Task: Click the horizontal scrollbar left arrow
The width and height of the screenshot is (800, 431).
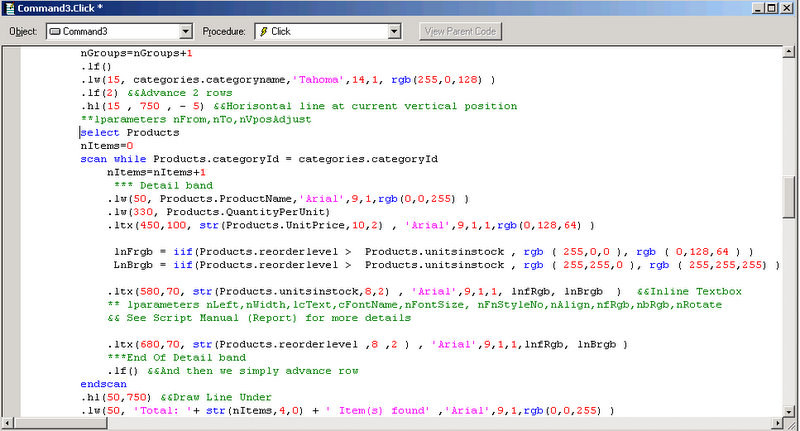Action: (x=8, y=423)
